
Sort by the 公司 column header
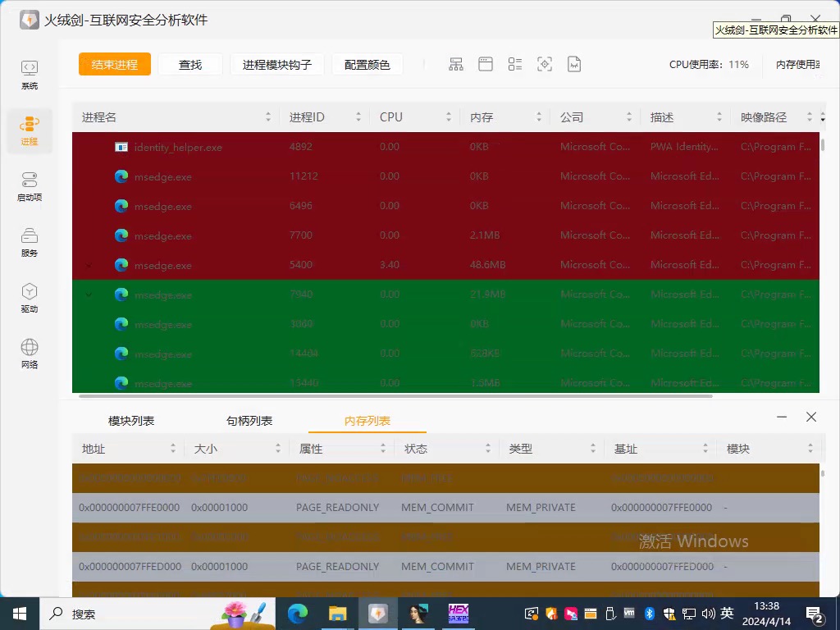(x=596, y=117)
